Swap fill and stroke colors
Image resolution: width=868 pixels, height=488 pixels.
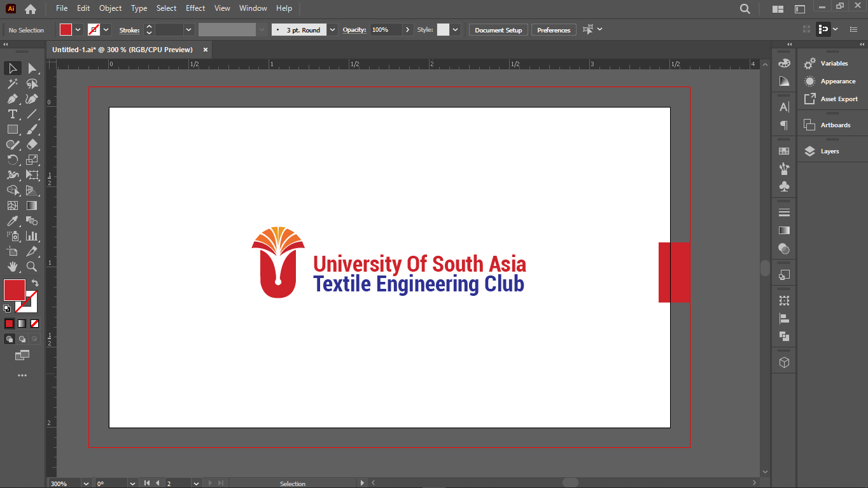click(x=35, y=283)
